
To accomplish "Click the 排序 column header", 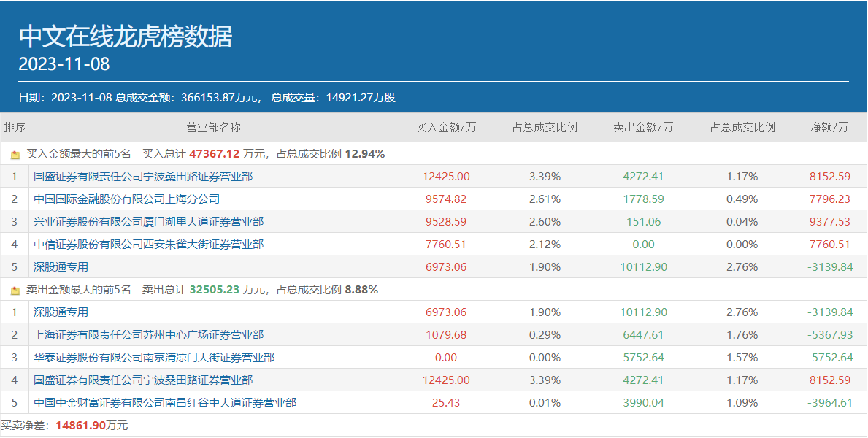I will [15, 128].
